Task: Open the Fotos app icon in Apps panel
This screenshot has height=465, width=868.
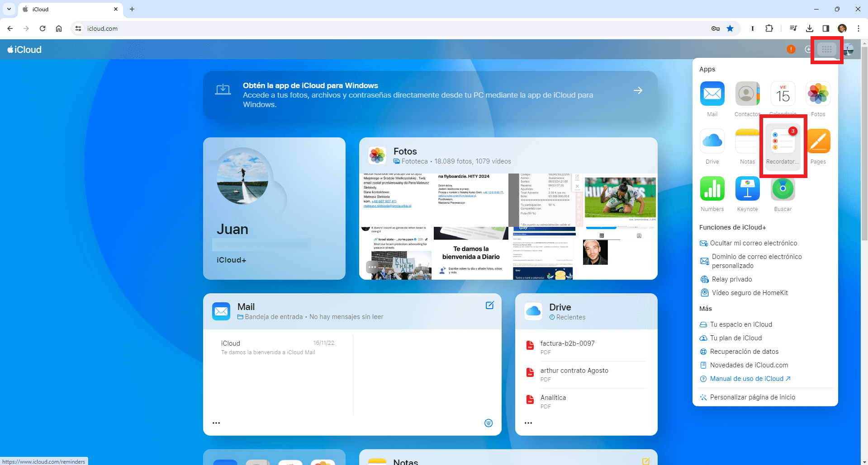Action: [x=818, y=94]
